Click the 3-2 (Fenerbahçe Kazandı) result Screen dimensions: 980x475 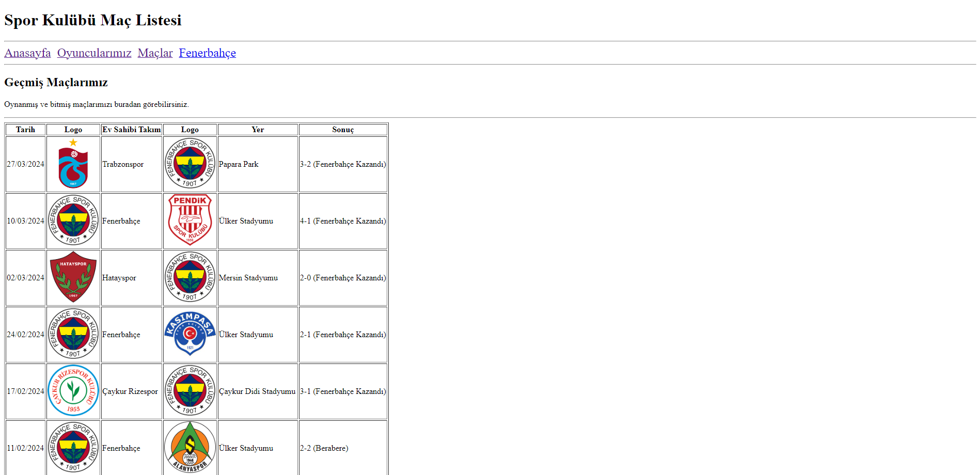tap(343, 164)
